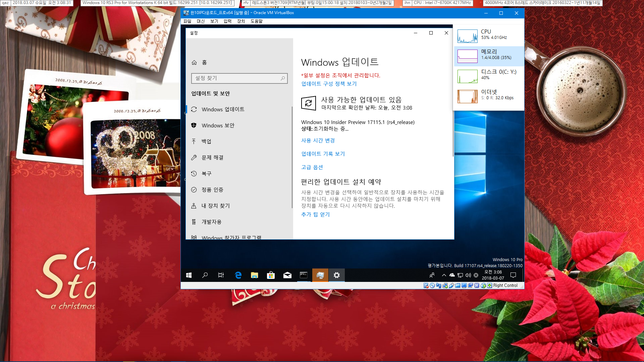644x362 pixels.
Task: Click the OneDrive cloud tray icon
Action: click(x=452, y=275)
